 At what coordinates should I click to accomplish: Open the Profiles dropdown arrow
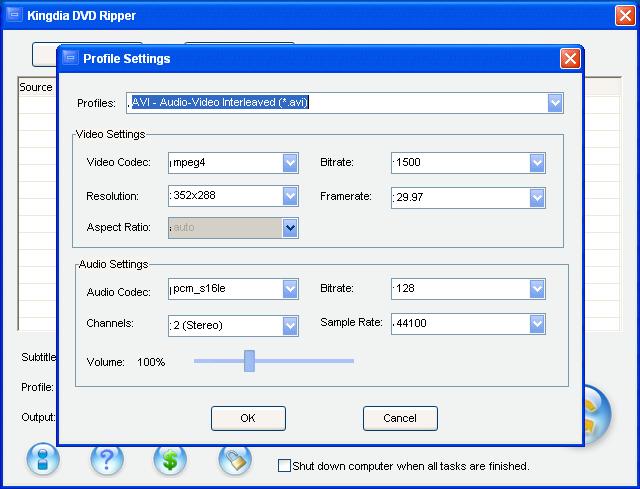tap(555, 102)
